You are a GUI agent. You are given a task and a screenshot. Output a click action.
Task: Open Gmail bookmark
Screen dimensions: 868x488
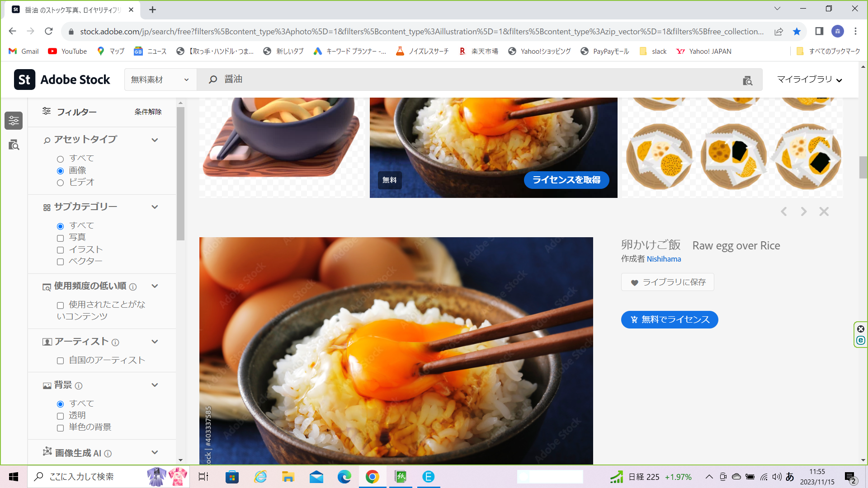24,52
